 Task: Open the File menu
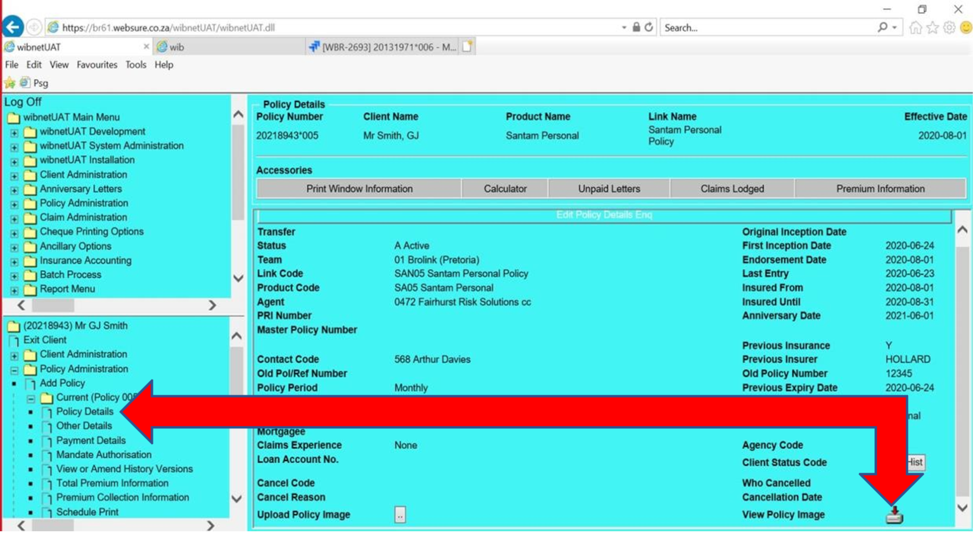(x=11, y=65)
